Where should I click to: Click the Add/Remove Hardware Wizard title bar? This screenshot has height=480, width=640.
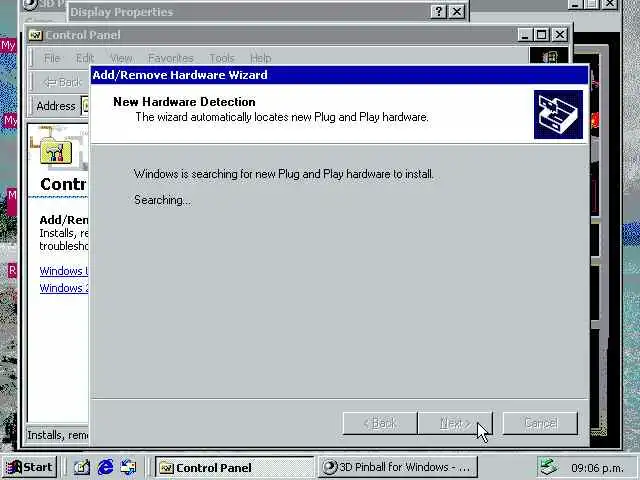pyautogui.click(x=339, y=75)
